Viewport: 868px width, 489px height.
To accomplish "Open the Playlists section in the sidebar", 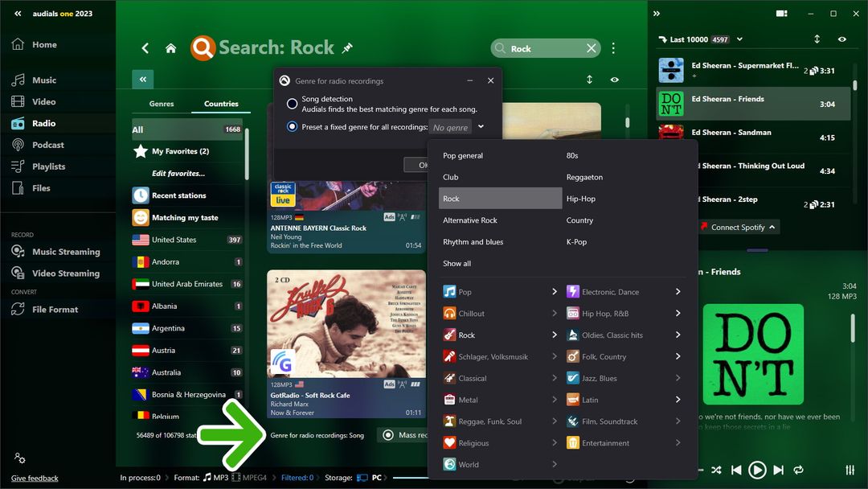I will click(48, 166).
